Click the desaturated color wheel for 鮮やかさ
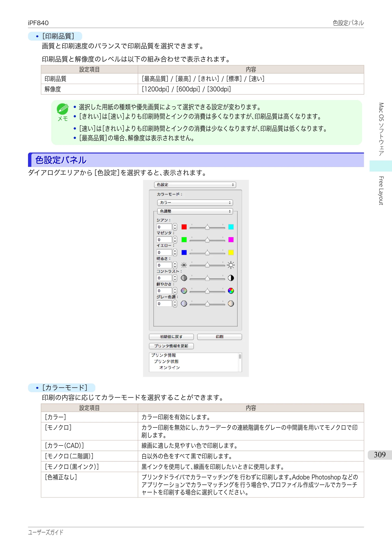Viewport: 392px width, 555px height. [184, 291]
